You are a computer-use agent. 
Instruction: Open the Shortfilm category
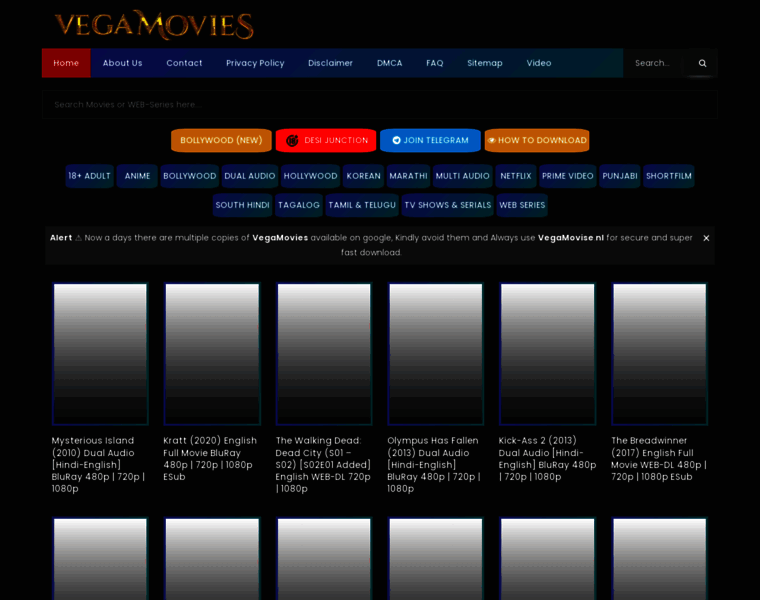(x=668, y=176)
